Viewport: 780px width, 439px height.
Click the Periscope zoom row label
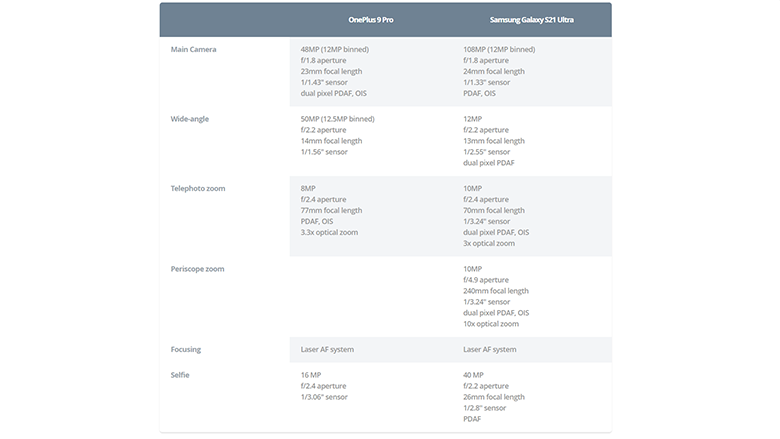(x=196, y=269)
